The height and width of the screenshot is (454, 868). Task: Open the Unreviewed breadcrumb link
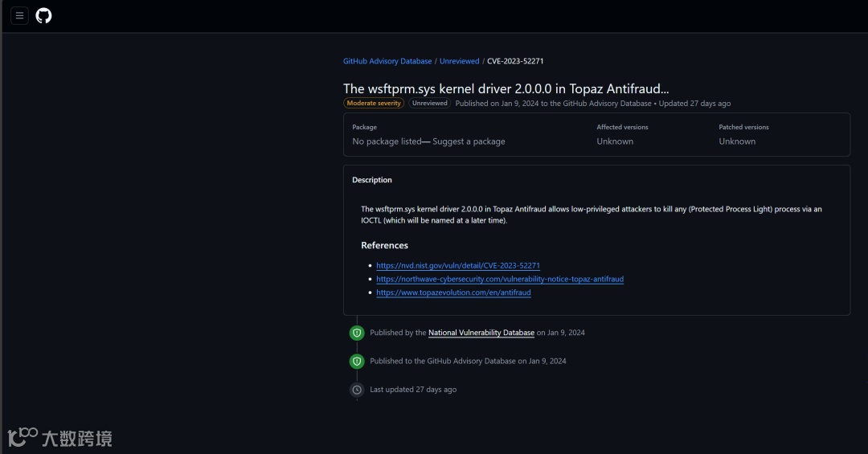tap(460, 61)
